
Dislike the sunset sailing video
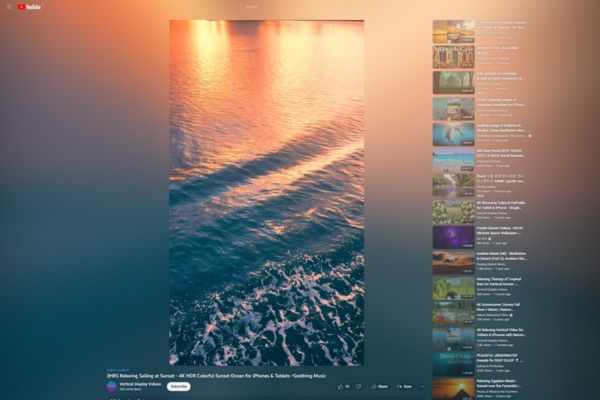[359, 387]
